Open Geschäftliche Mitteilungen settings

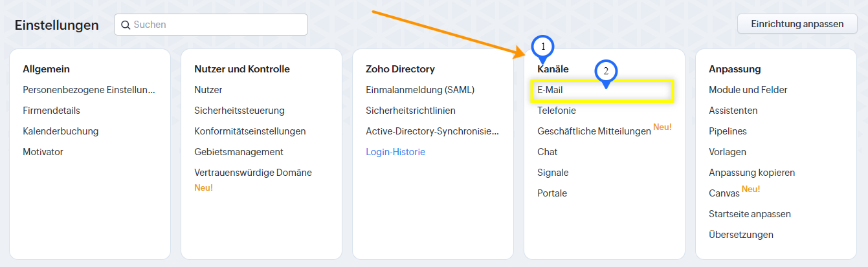pyautogui.click(x=594, y=131)
